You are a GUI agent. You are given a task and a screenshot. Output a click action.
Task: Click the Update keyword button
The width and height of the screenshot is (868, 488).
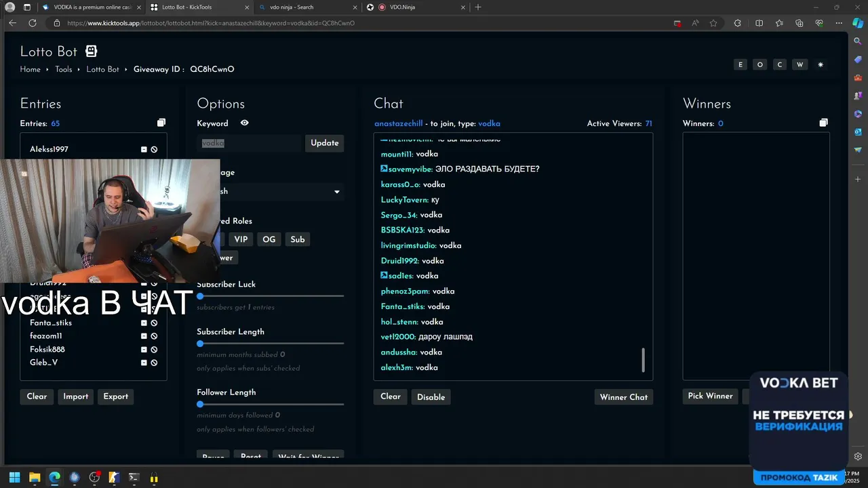click(325, 143)
